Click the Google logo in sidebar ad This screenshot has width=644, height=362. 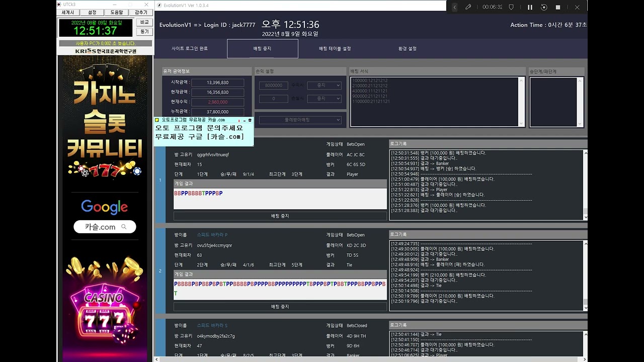click(104, 207)
